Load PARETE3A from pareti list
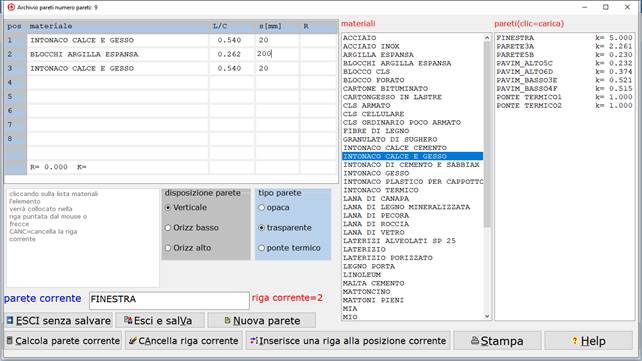This screenshot has width=642, height=361. 564,46
